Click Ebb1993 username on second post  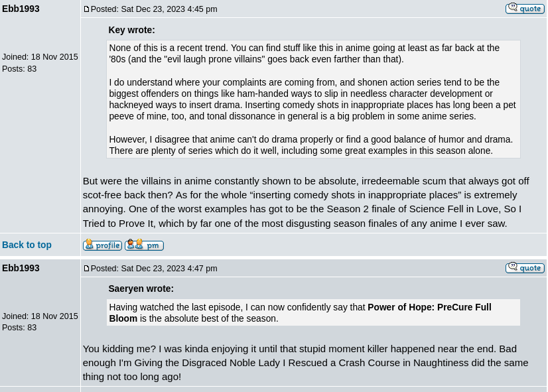click(x=21, y=268)
